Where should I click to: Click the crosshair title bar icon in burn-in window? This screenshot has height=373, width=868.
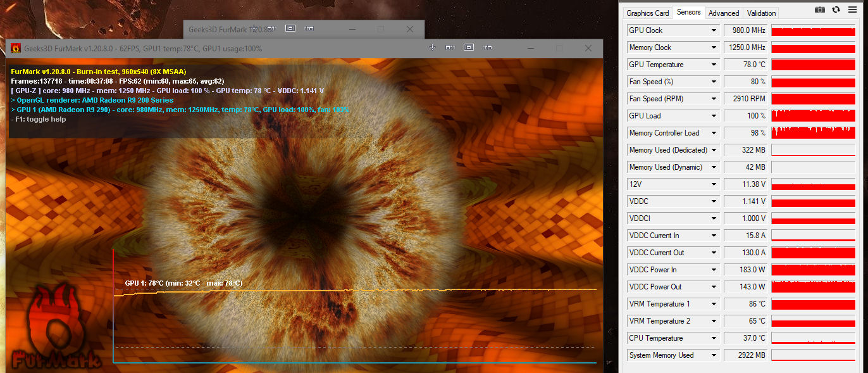(x=433, y=47)
